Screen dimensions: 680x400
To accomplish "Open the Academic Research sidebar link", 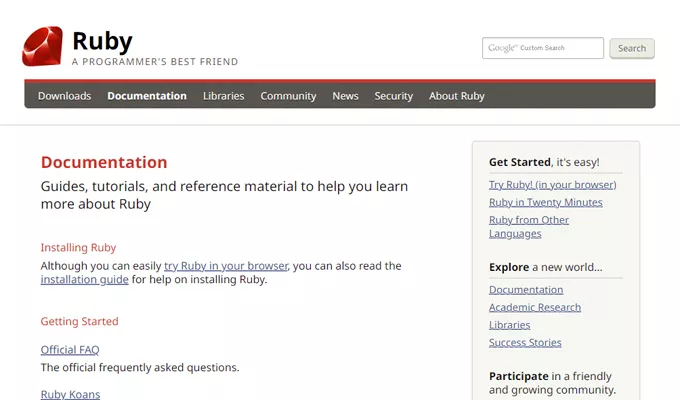I will pyautogui.click(x=535, y=307).
